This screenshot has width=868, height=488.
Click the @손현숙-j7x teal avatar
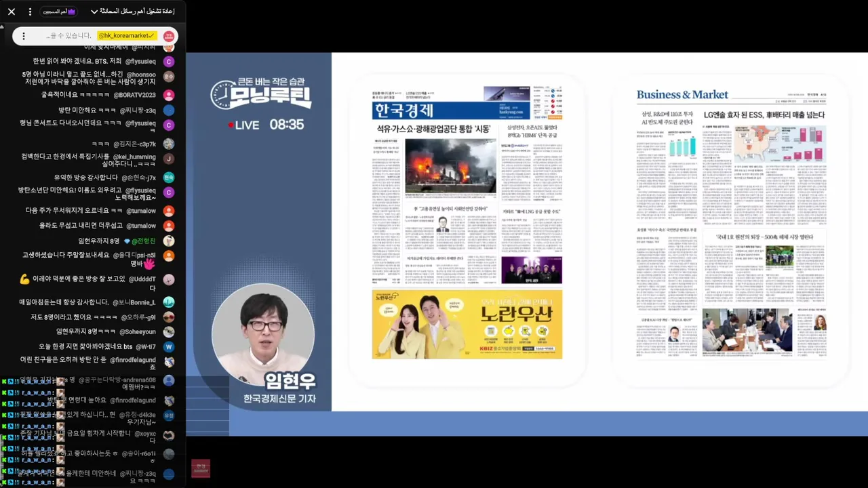[169, 178]
